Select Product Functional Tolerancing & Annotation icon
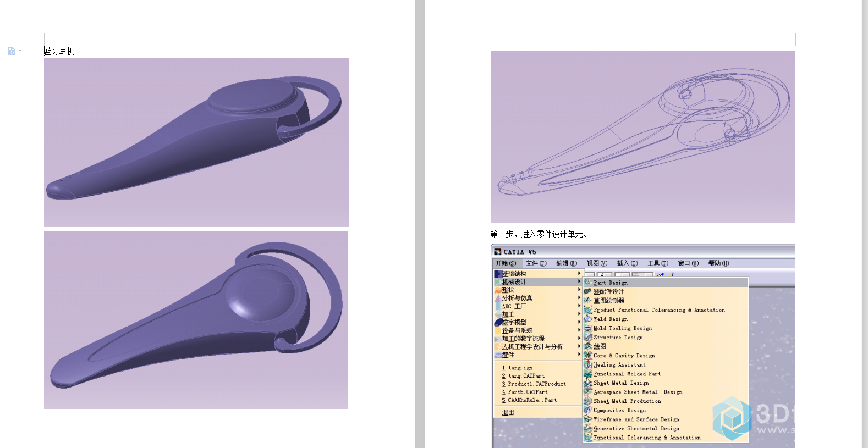This screenshot has height=448, width=868. pyautogui.click(x=587, y=309)
